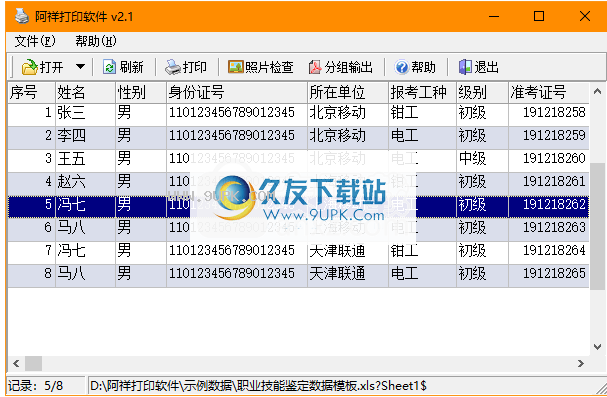607x397 pixels.
Task: Click the 打印 print toolbar button
Action: pyautogui.click(x=186, y=67)
